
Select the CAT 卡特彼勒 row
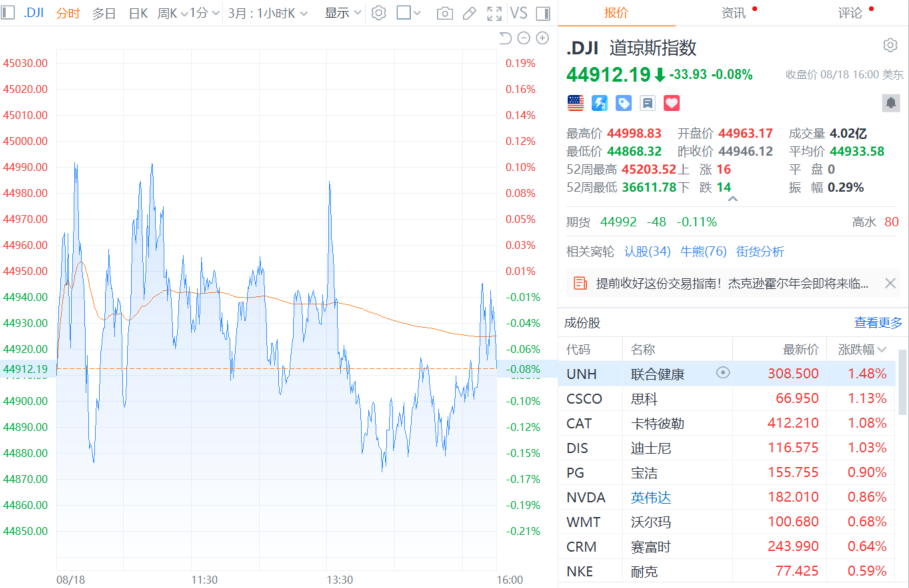tap(727, 423)
